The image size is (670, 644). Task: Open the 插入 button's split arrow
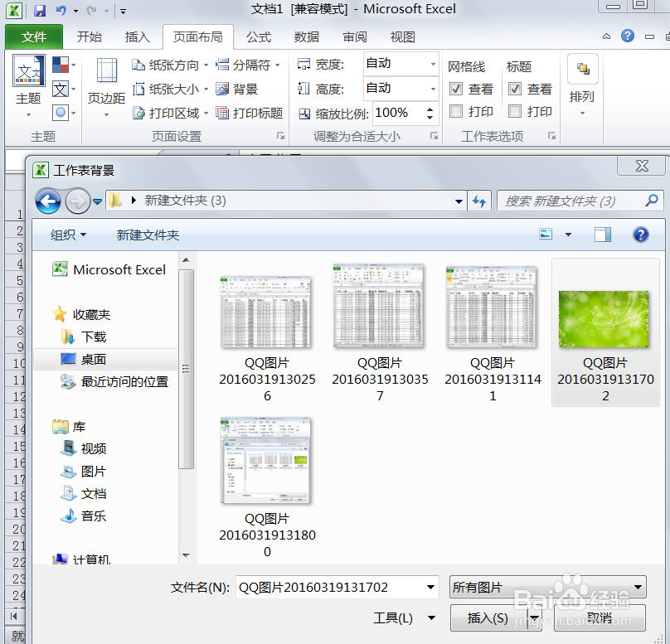534,617
